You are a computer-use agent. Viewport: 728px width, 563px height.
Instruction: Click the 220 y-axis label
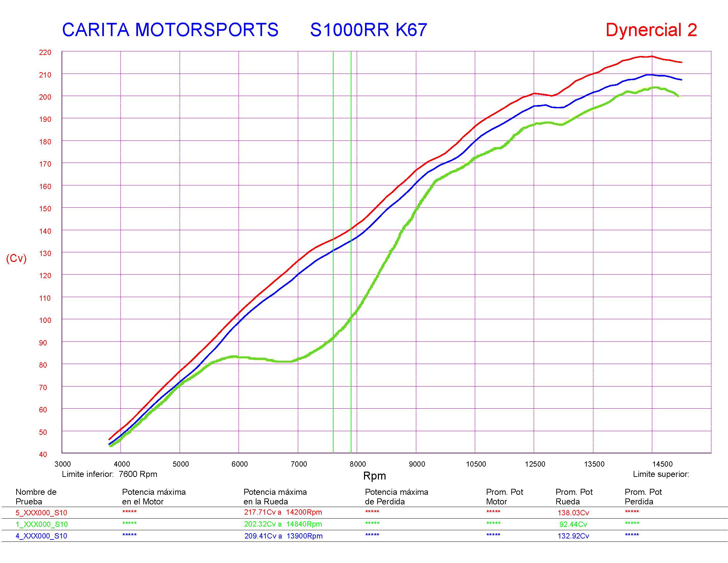pyautogui.click(x=45, y=52)
